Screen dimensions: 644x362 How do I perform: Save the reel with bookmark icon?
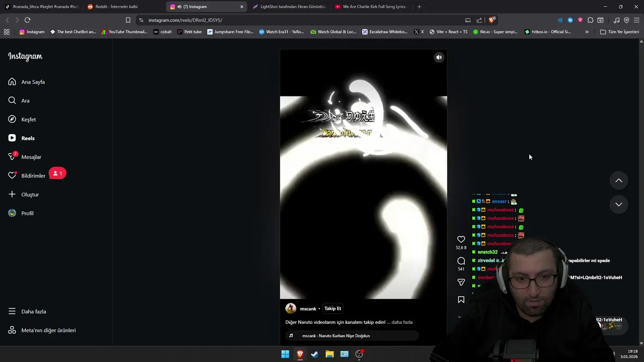click(x=461, y=300)
